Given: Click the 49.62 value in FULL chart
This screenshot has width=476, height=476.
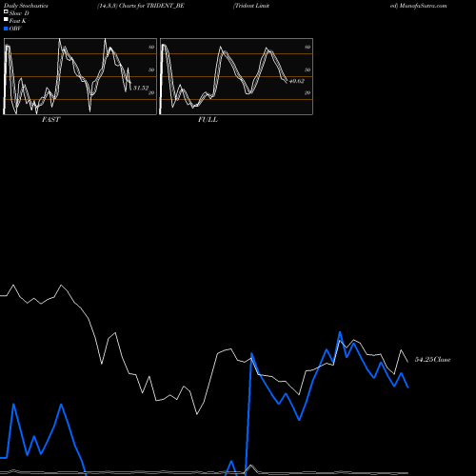Looking at the screenshot, I should [x=297, y=81].
